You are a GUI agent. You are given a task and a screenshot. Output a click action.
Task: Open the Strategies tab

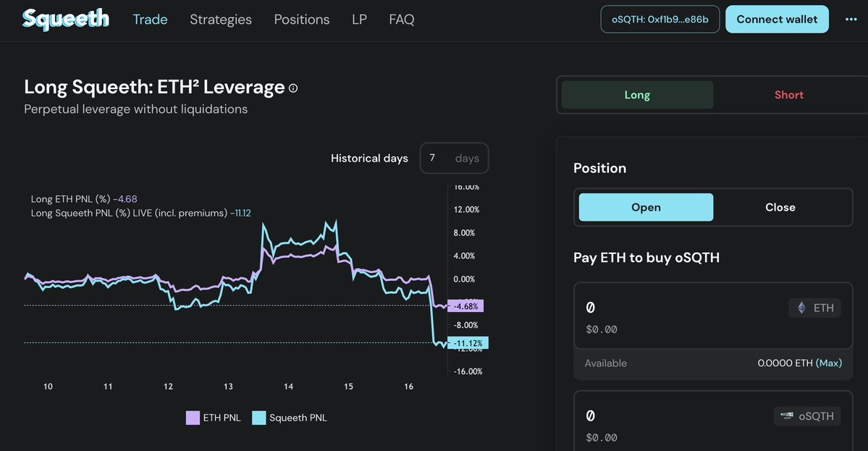221,20
